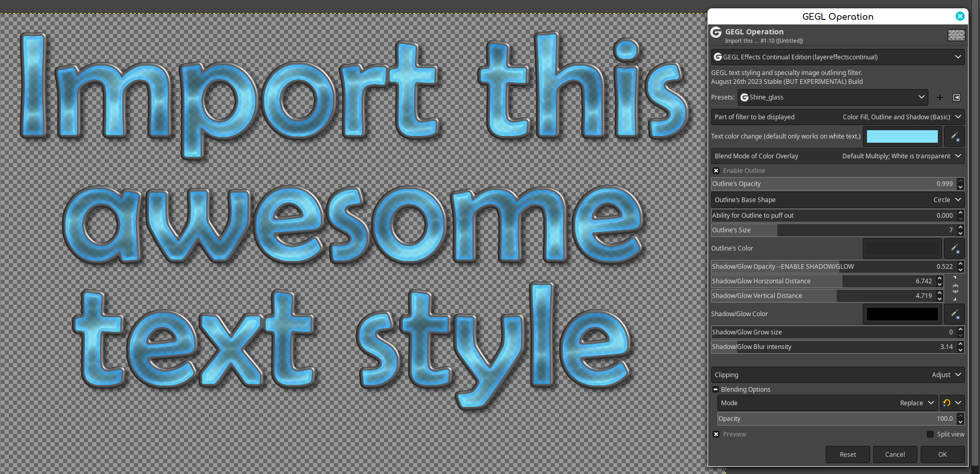
Task: Click the Cancel button
Action: pos(895,455)
